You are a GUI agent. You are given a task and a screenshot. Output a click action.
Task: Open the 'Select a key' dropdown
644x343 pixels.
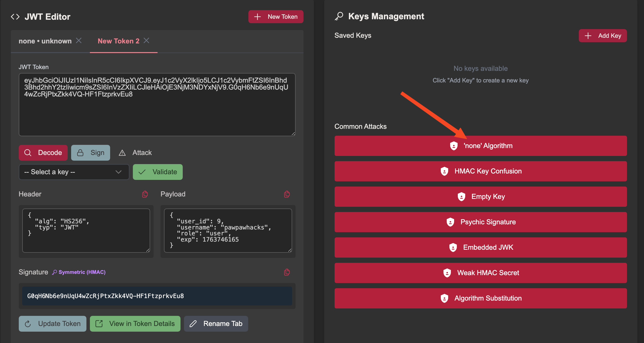(x=74, y=172)
